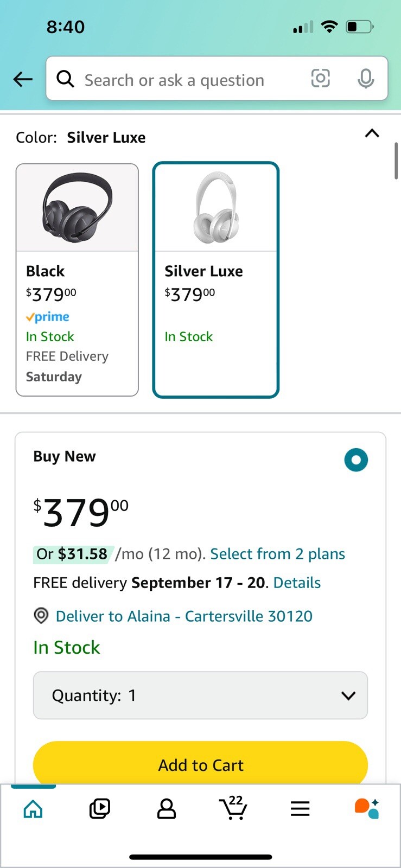The height and width of the screenshot is (868, 401).
Task: Open camera lens search icon
Action: coord(320,79)
